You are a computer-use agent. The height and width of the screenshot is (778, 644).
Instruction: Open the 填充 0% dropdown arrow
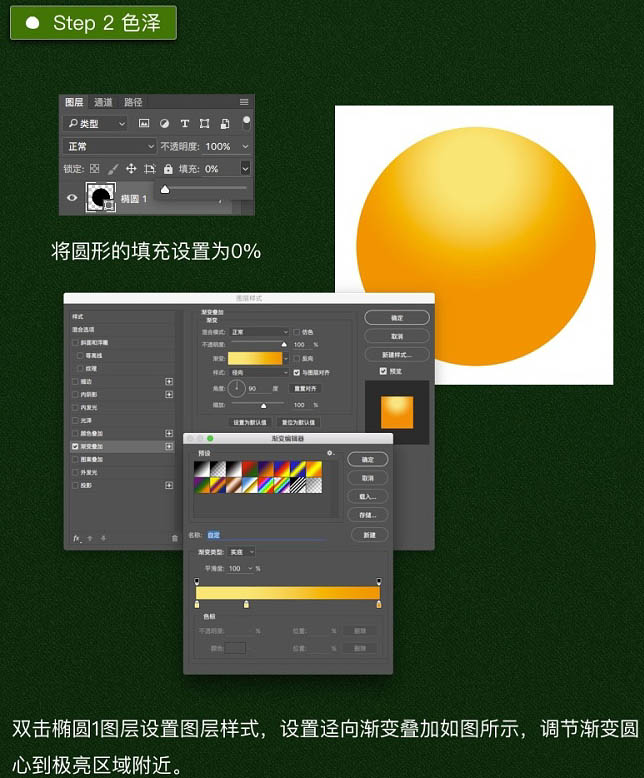(245, 169)
